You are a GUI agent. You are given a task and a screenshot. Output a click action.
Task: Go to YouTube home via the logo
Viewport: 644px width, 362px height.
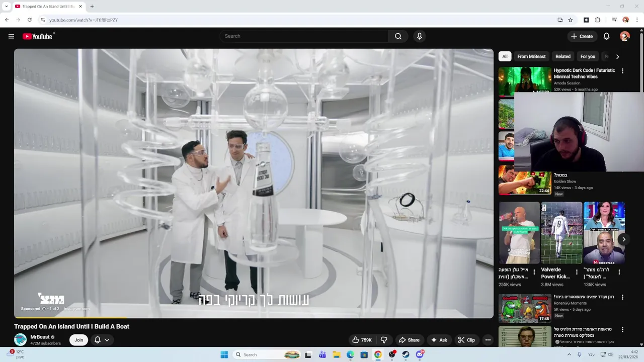[x=38, y=36]
